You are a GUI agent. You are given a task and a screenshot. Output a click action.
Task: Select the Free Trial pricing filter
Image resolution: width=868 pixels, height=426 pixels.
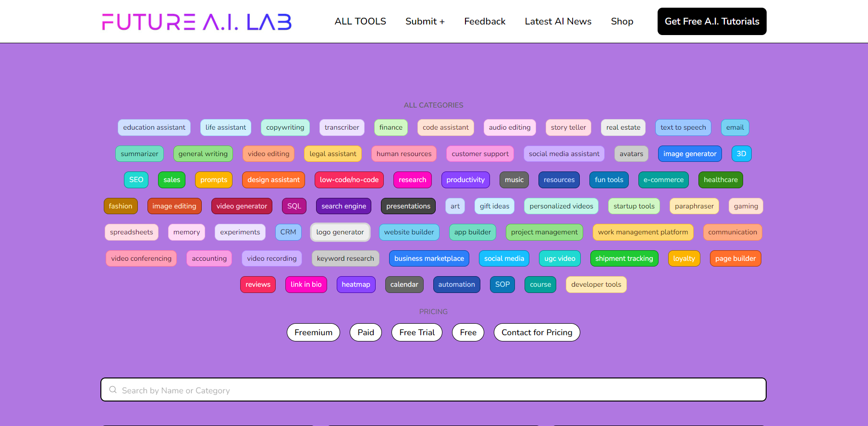(417, 332)
